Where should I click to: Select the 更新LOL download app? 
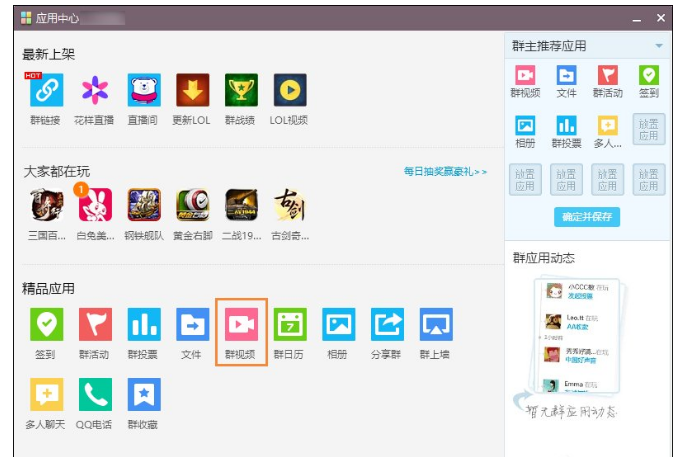pyautogui.click(x=193, y=90)
